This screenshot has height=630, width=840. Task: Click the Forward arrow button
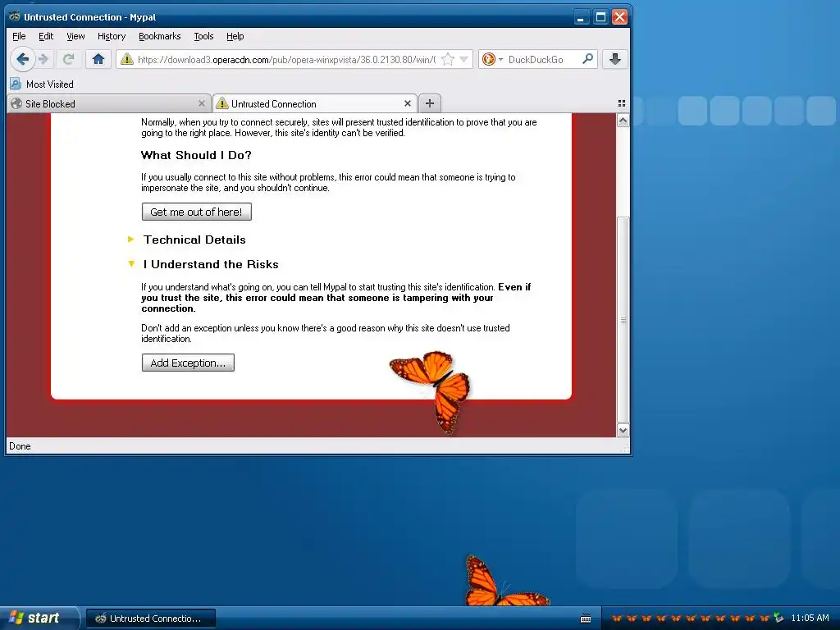pyautogui.click(x=44, y=59)
